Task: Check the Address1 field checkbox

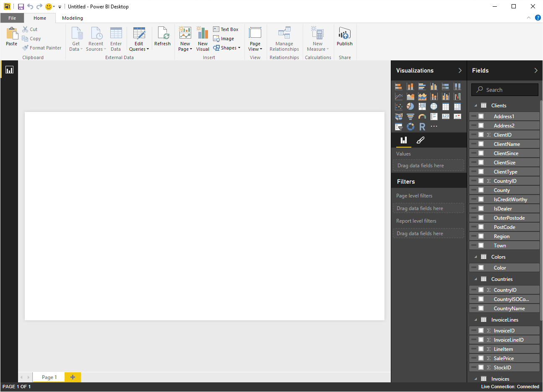Action: pos(481,116)
